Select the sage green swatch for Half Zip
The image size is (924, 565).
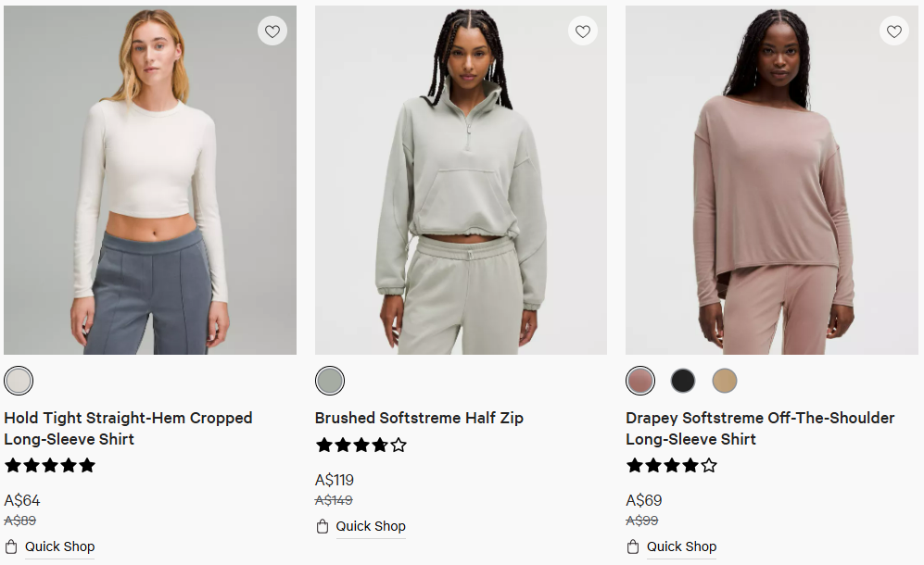[x=329, y=381]
